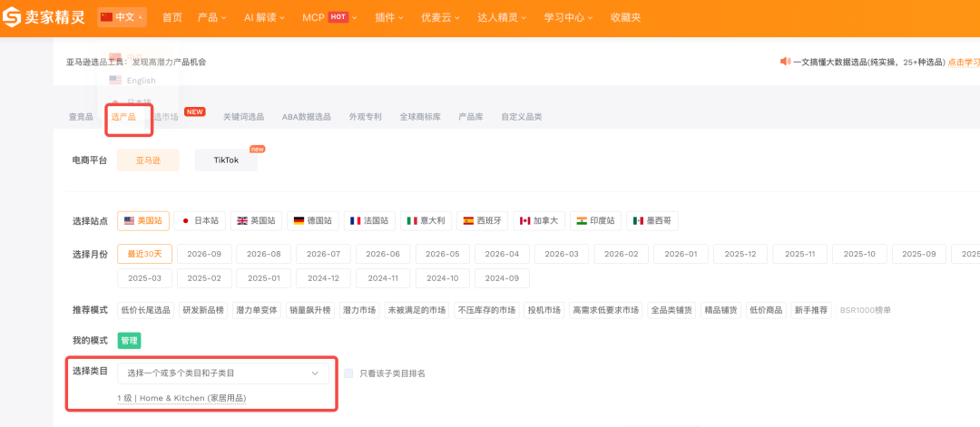This screenshot has width=980, height=427.
Task: Choose month 2026-09
Action: pyautogui.click(x=204, y=254)
